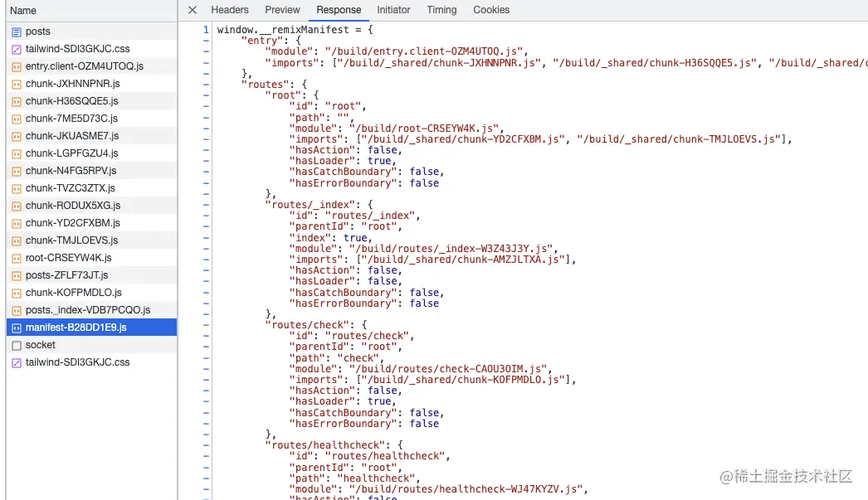Select the highlighted manifest-B28DD1E9.js request
Screen dimensions: 868x500
[92, 328]
